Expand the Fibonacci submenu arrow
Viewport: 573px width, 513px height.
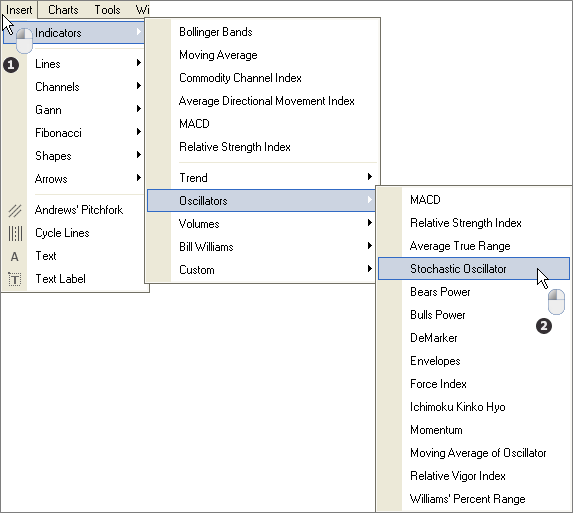(x=138, y=132)
